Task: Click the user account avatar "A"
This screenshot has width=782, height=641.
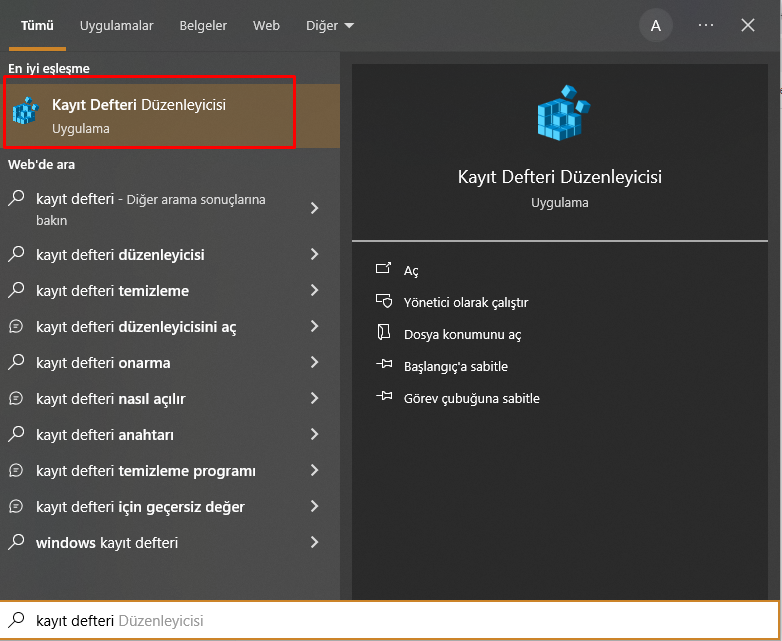Action: (656, 26)
